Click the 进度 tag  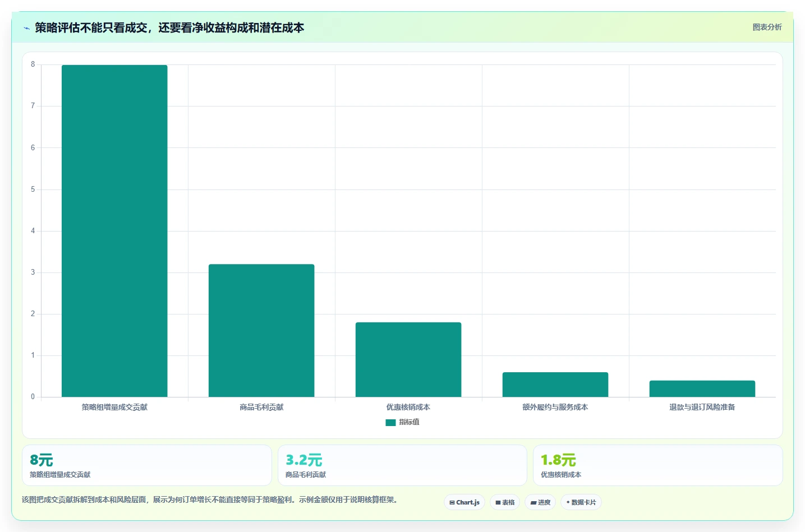pyautogui.click(x=540, y=502)
